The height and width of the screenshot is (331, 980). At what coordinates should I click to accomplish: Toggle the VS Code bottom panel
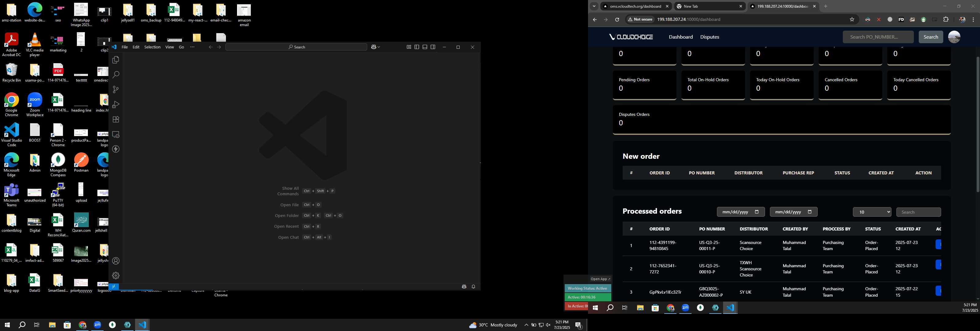tap(424, 47)
